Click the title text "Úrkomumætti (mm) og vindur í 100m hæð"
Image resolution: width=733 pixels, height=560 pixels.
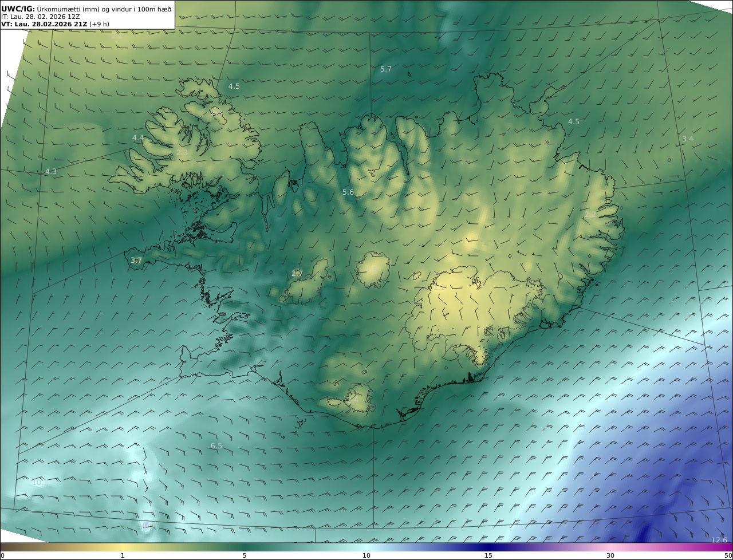(x=104, y=9)
